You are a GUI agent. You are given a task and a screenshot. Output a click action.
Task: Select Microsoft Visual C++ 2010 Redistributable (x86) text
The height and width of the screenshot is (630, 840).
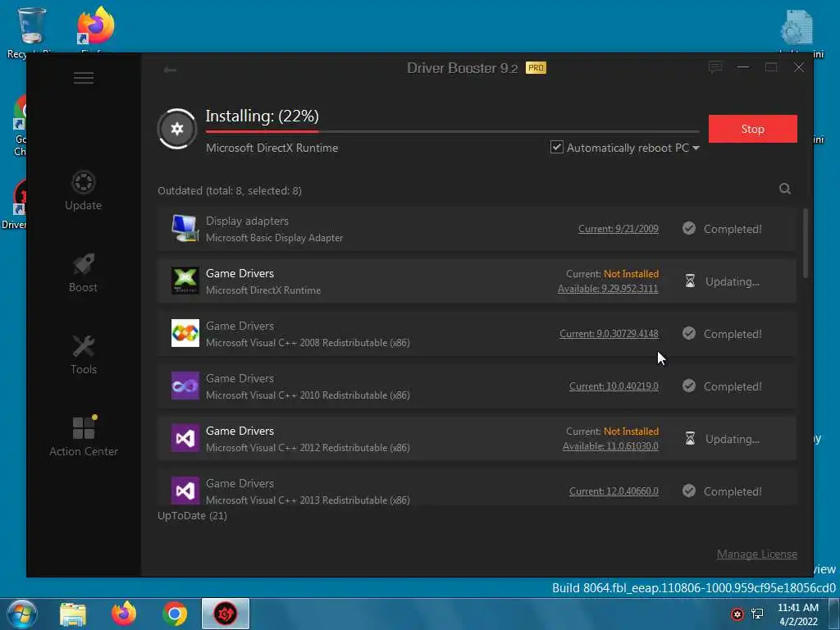click(x=308, y=395)
